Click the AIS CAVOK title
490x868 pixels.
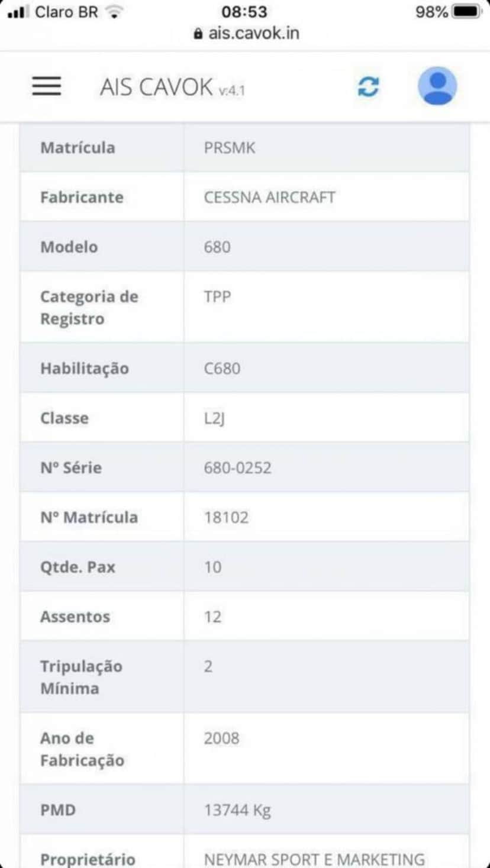(172, 88)
